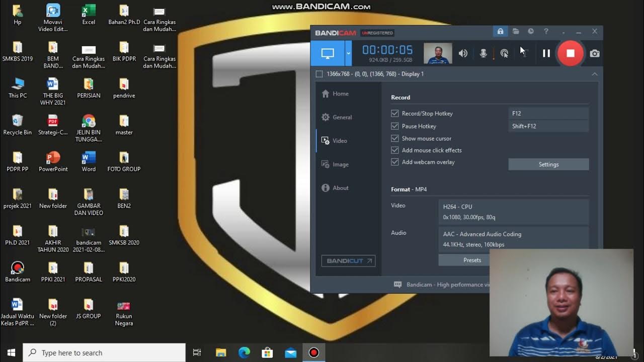This screenshot has width=644, height=362.
Task: Select the Bandicam desktop shortcut
Action: click(18, 271)
